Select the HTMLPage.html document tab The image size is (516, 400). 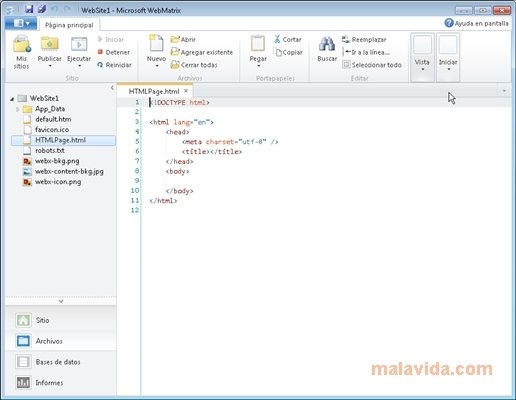click(154, 91)
